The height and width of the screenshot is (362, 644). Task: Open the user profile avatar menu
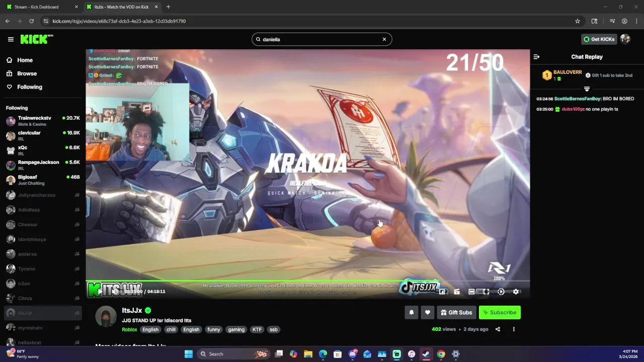625,39
